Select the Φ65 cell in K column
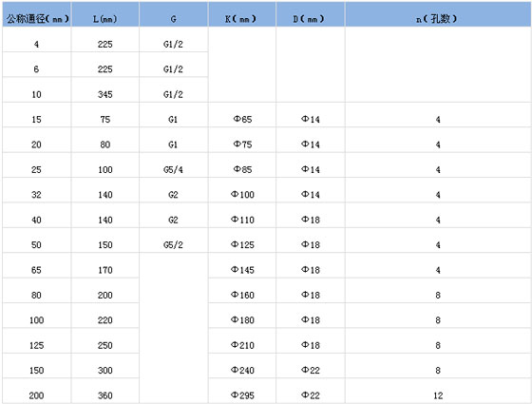Image resolution: width=532 pixels, height=404 pixels. pos(242,119)
